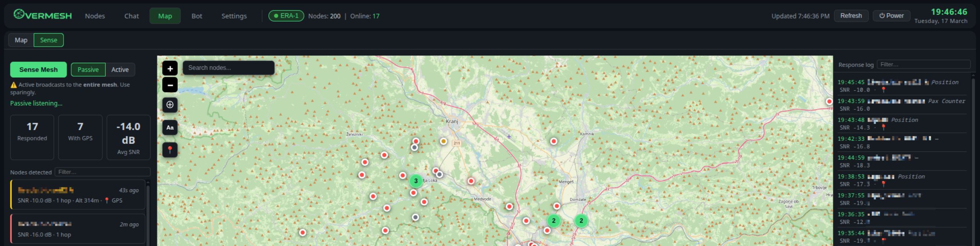Click the Response log filter field

click(x=923, y=65)
